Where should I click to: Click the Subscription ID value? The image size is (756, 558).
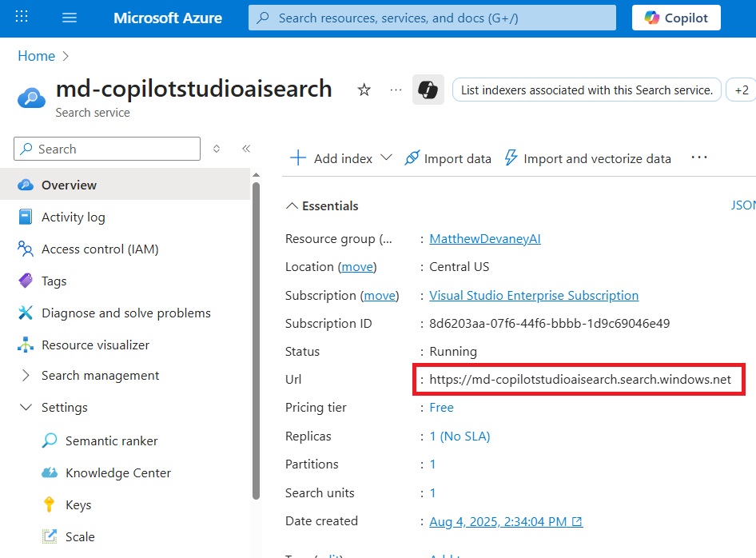click(x=550, y=323)
